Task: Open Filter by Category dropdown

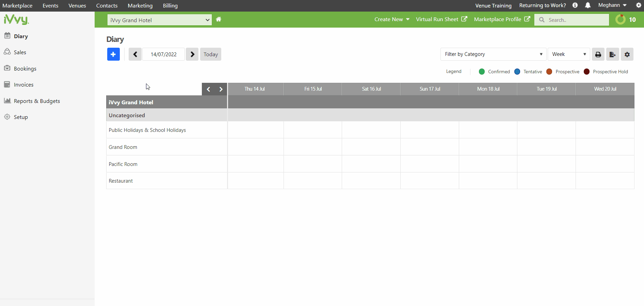Action: [493, 54]
